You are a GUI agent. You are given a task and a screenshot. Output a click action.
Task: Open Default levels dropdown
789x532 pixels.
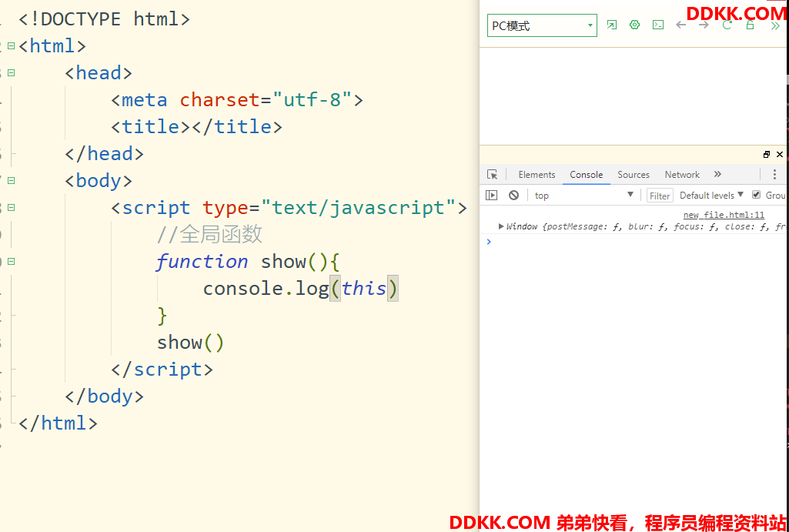[x=711, y=196]
